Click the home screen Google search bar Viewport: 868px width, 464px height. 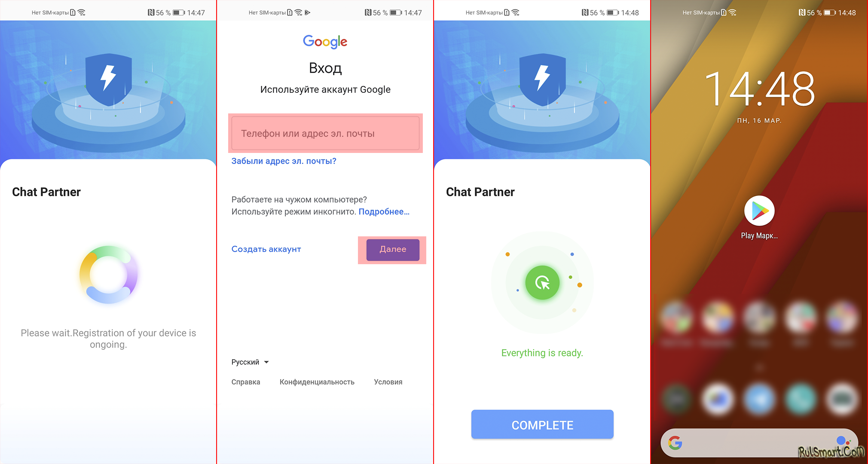pyautogui.click(x=760, y=442)
